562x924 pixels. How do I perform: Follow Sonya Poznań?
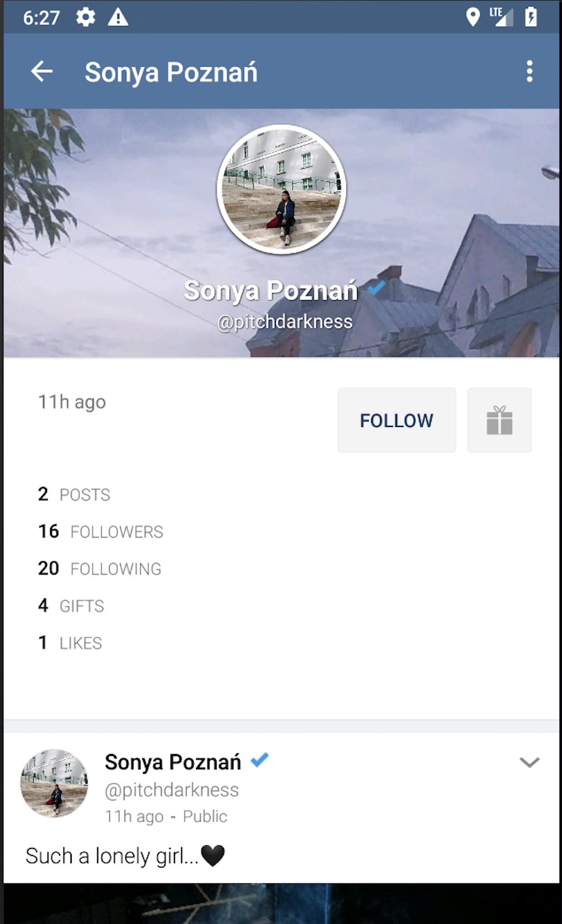tap(396, 420)
